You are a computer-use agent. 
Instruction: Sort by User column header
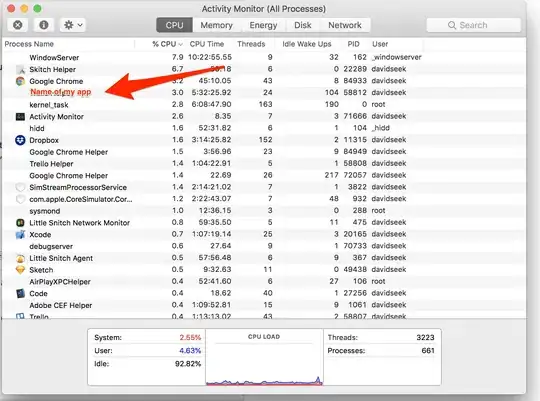(380, 44)
